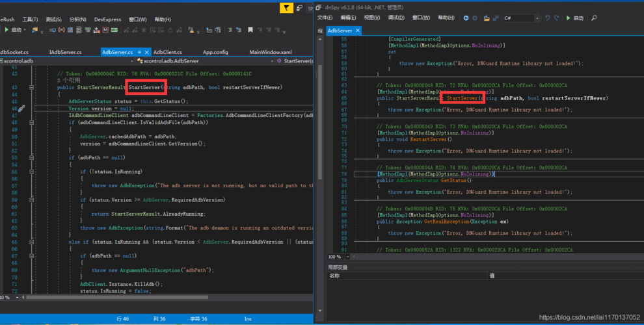Viewport: 644px width, 325px height.
Task: Click the download-to-disk icon in Visual Studio's toolbar
Action: [96, 30]
